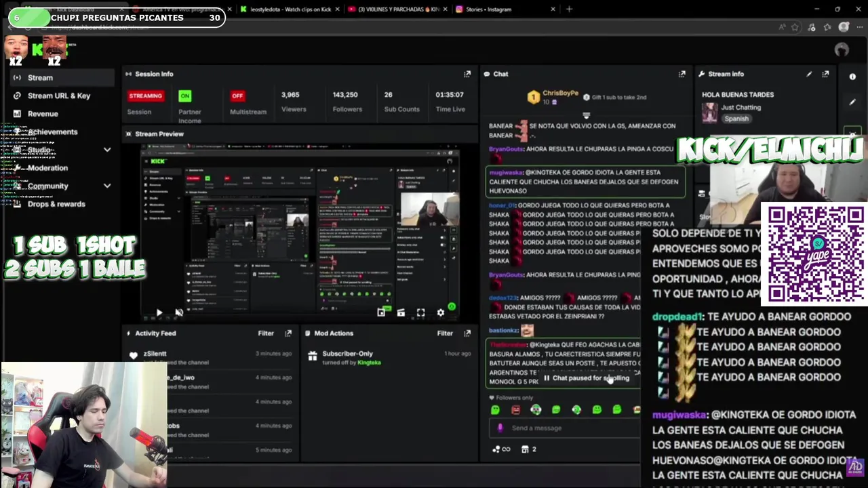868x488 pixels.
Task: Resume chat via Chat paused banner
Action: (587, 378)
